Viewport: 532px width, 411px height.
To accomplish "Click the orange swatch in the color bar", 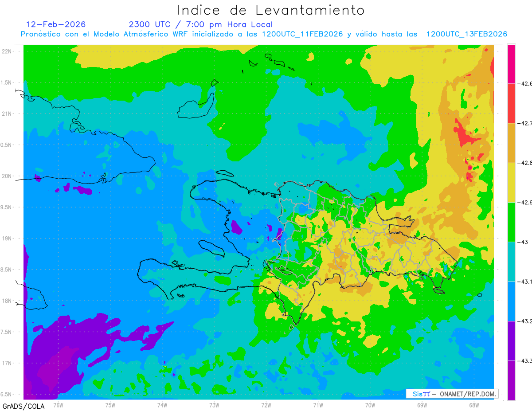I will 511,143.
